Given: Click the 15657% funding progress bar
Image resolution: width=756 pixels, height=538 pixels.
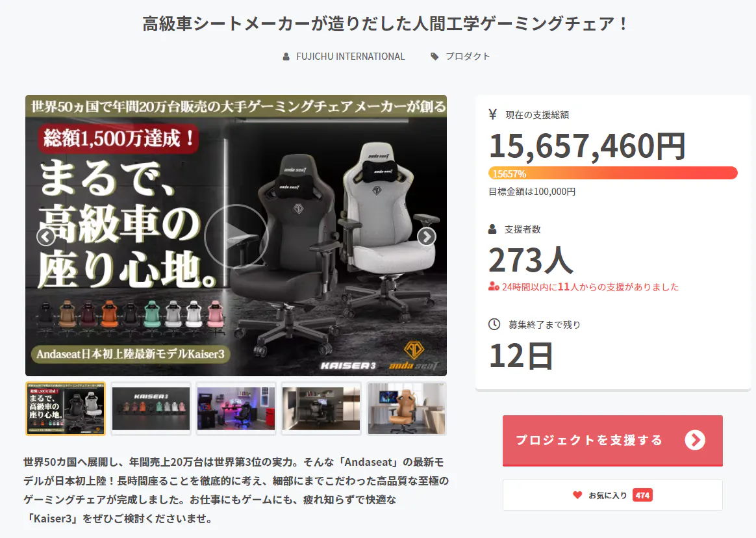Looking at the screenshot, I should tap(613, 173).
